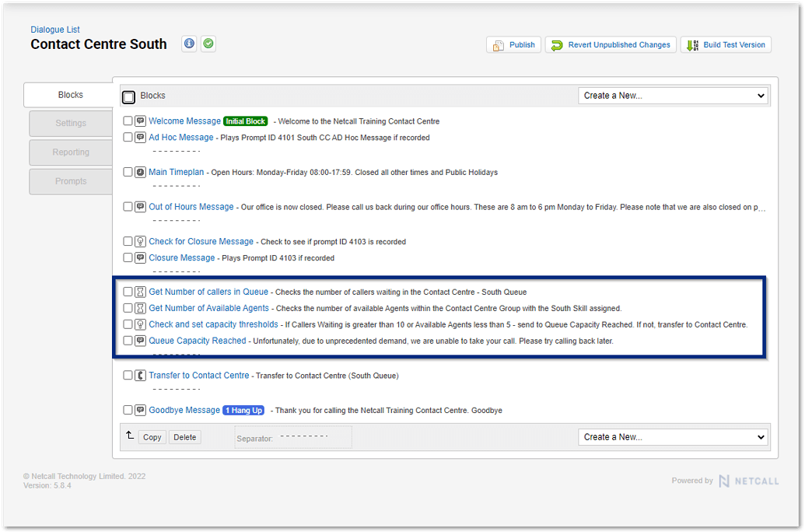Screen dimensions: 805x532
Task: Click the Publish button
Action: pyautogui.click(x=513, y=44)
